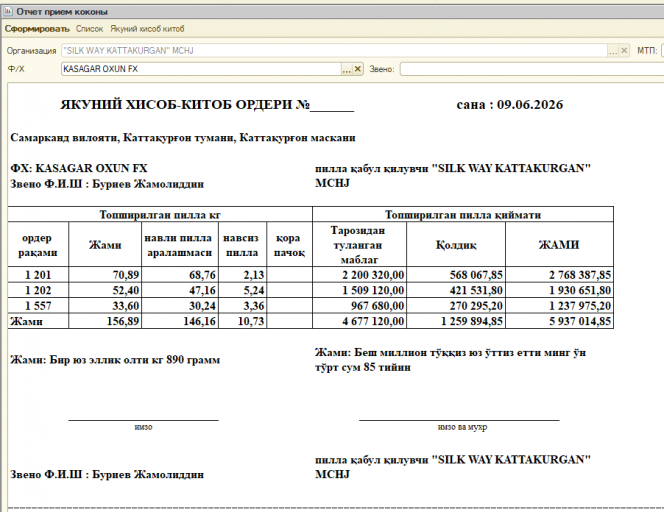Screen dimensions: 664x512
Task: Open selection for Ф/Х field
Action: [x=346, y=69]
